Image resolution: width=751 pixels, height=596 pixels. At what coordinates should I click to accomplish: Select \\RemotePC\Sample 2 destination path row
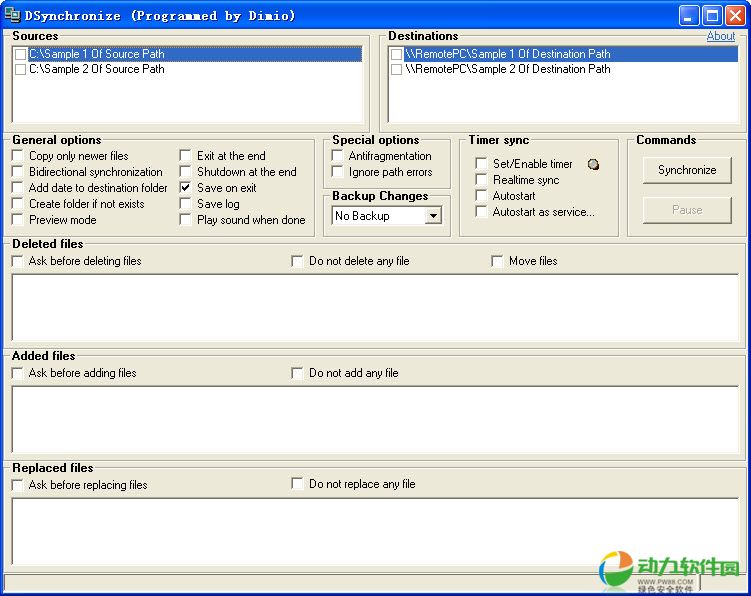507,70
